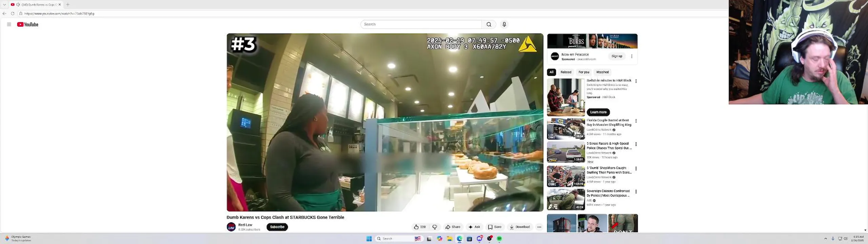Open the video title Dumb Karens vs Cops
Image resolution: width=868 pixels, height=244 pixels.
point(285,218)
